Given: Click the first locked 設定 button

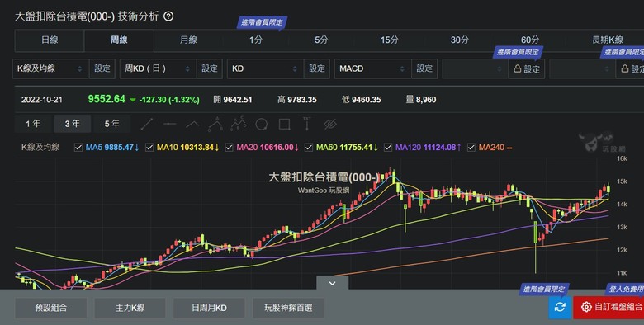Looking at the screenshot, I should (x=527, y=68).
